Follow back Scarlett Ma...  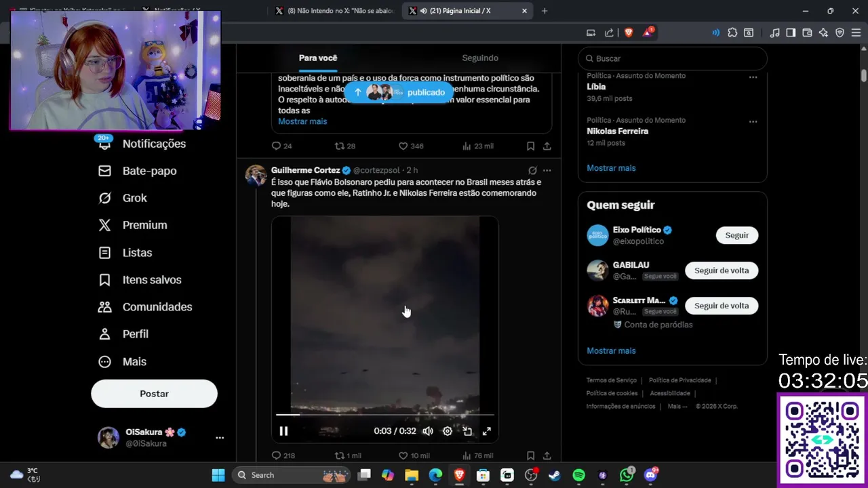[722, 306]
